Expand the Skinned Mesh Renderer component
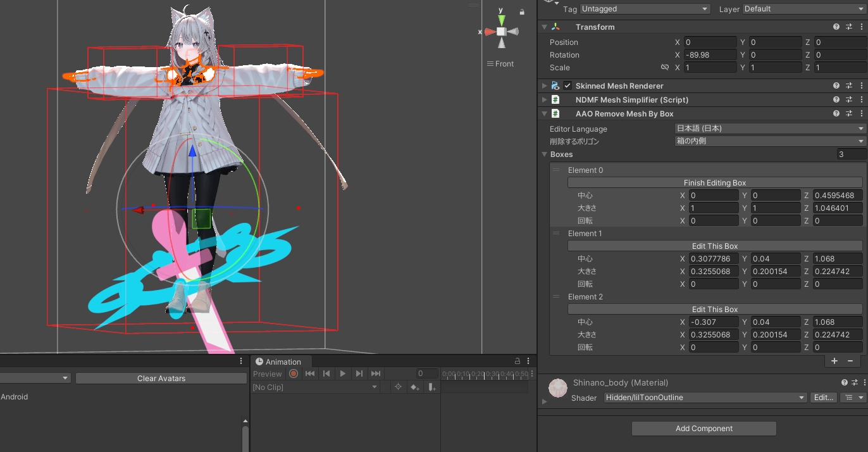 544,85
